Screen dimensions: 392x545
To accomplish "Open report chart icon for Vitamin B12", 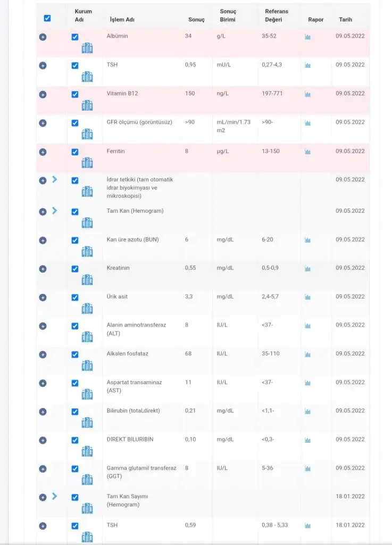I will 307,94.
